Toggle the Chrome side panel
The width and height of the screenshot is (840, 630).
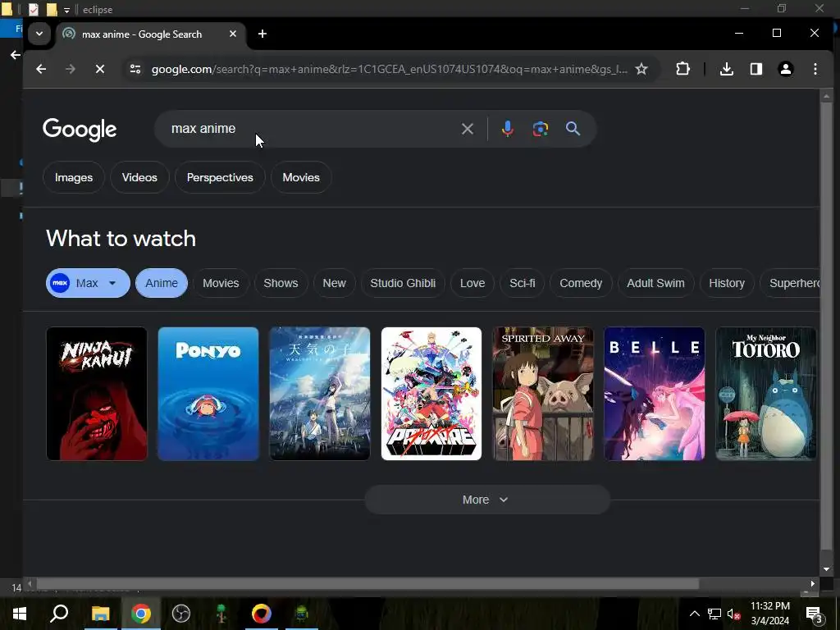point(756,69)
